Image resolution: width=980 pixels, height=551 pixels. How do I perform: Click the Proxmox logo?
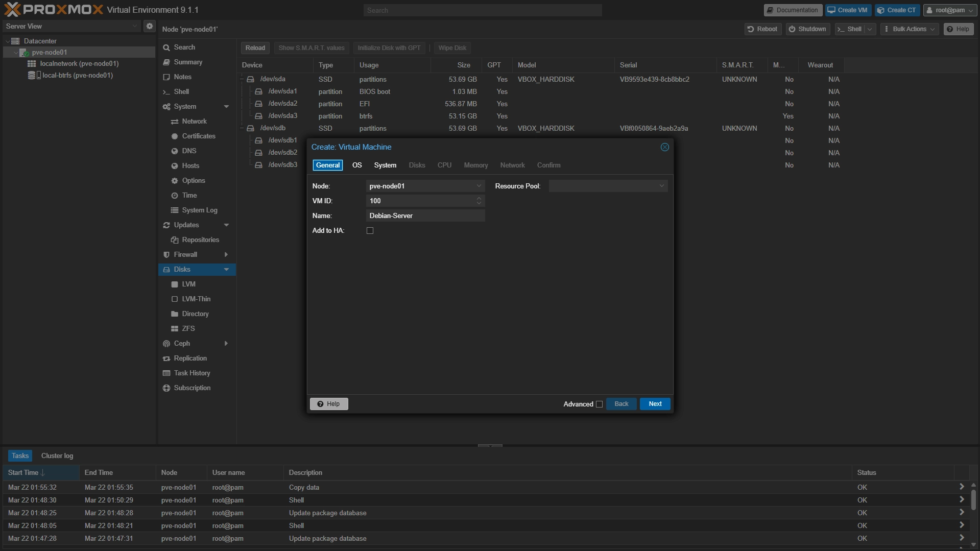tap(54, 10)
